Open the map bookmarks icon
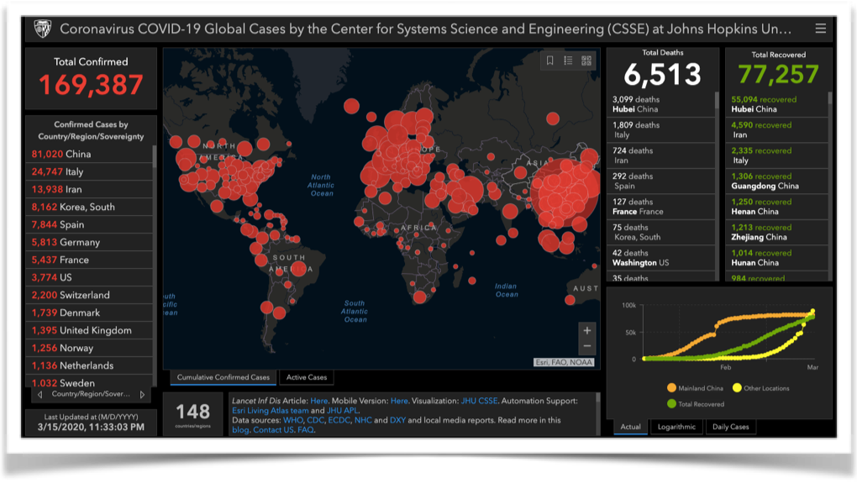The image size is (857, 504). point(549,60)
